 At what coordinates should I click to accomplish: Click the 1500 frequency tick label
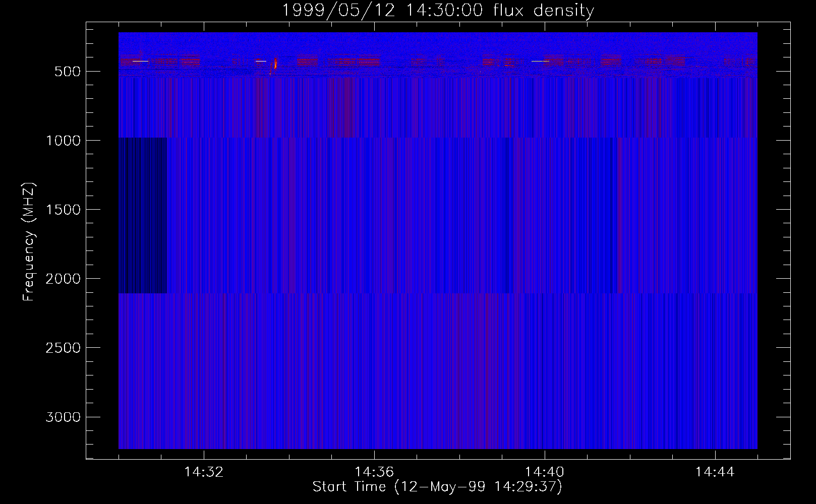coord(63,210)
